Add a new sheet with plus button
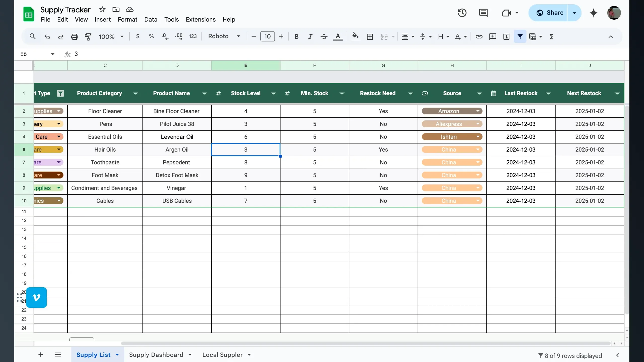 (41, 354)
